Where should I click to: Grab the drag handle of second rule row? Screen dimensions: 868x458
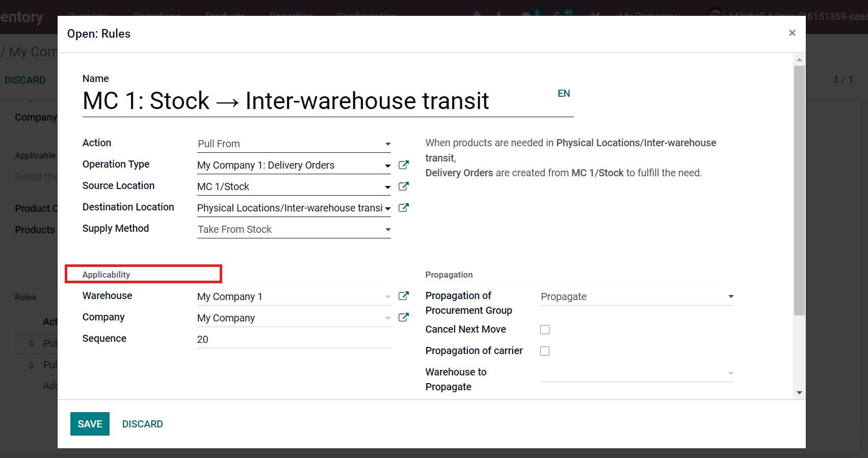coord(32,365)
